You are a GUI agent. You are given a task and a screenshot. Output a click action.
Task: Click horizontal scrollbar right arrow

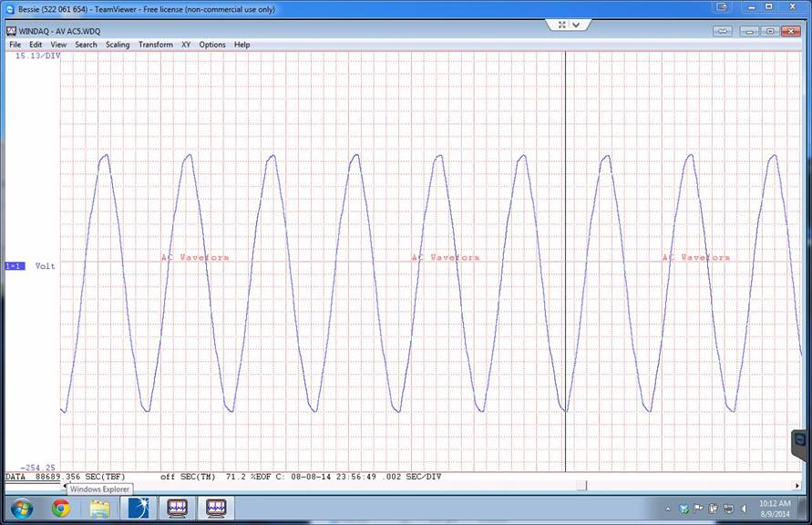pyautogui.click(x=797, y=486)
